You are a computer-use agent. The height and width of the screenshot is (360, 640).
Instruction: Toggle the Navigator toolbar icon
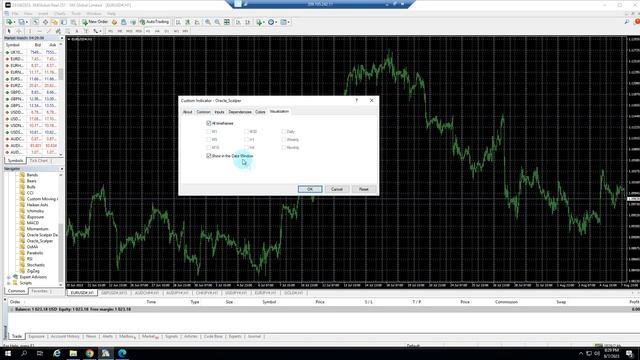pyautogui.click(x=55, y=22)
